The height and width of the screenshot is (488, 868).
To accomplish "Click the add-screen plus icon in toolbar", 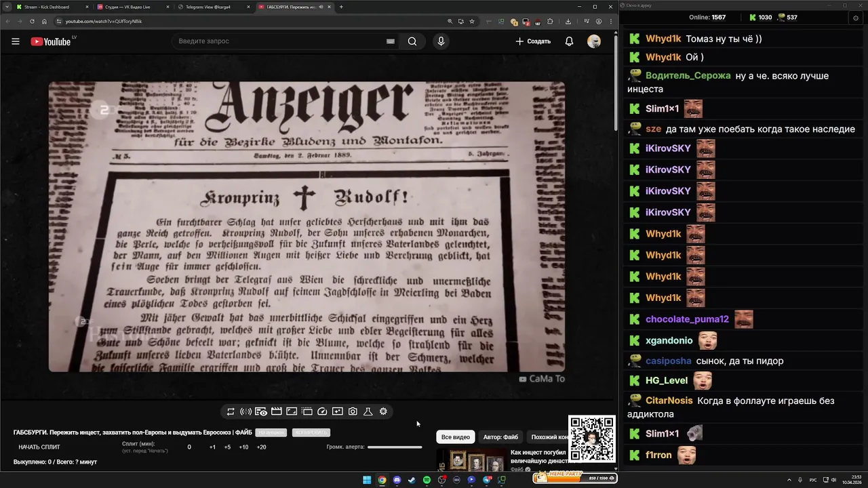I will tap(338, 411).
